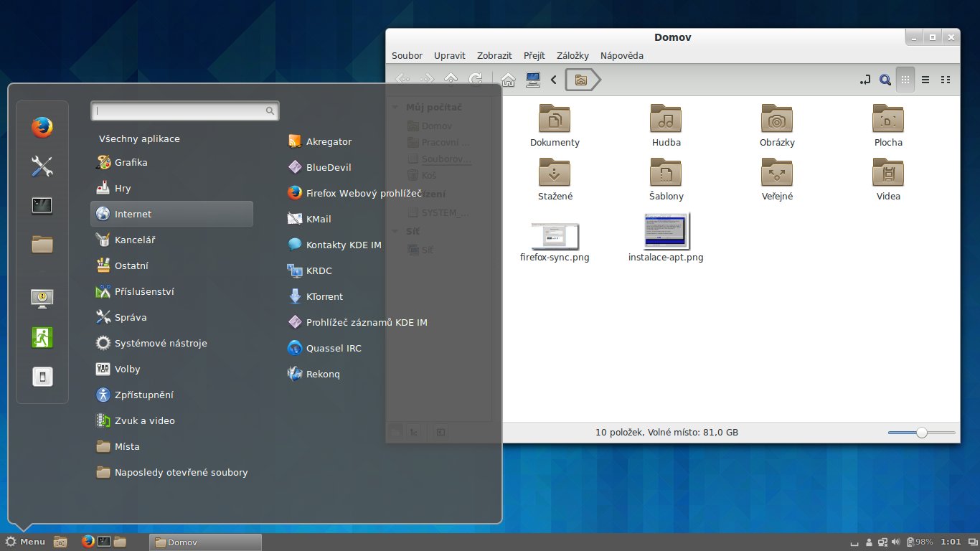The image size is (980, 551).
Task: Click the shutdown icon in menu sidebar
Action: (x=42, y=376)
